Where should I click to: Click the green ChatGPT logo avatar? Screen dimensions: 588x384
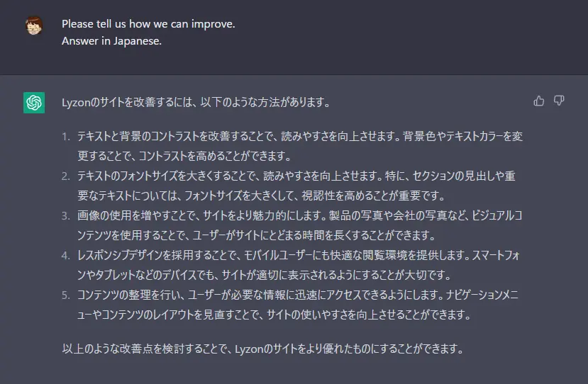(34, 103)
